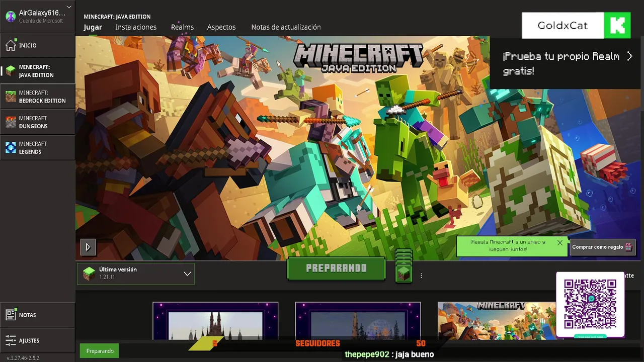Screen dimensions: 644x362
Task: Click the GoldxCat overlay label
Action: coord(562,25)
